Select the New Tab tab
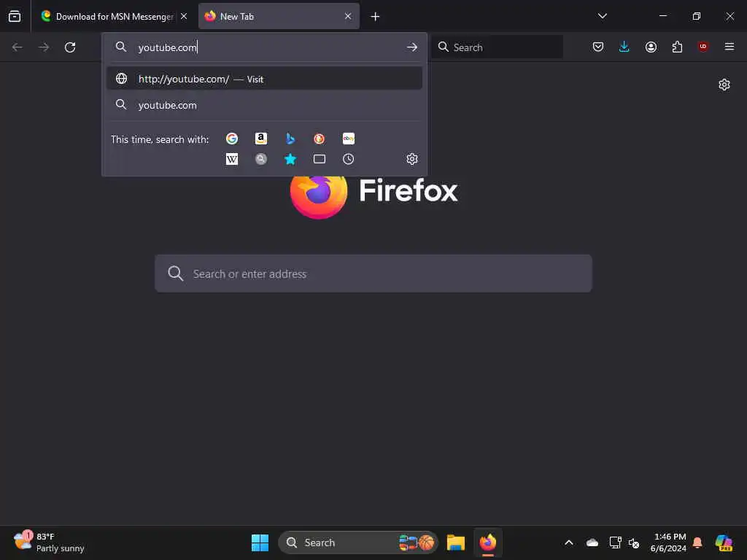Screen dimensions: 747x560 [x=279, y=16]
